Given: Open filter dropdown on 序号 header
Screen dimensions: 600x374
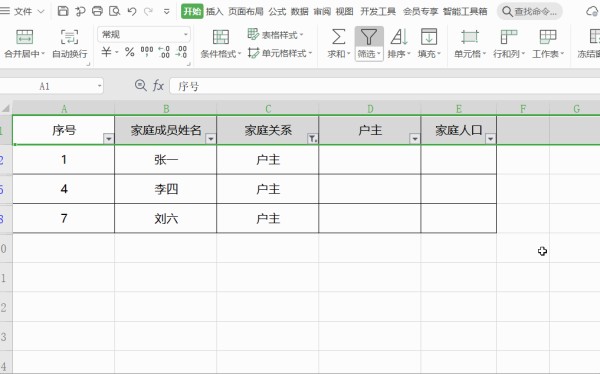Looking at the screenshot, I should [x=109, y=139].
